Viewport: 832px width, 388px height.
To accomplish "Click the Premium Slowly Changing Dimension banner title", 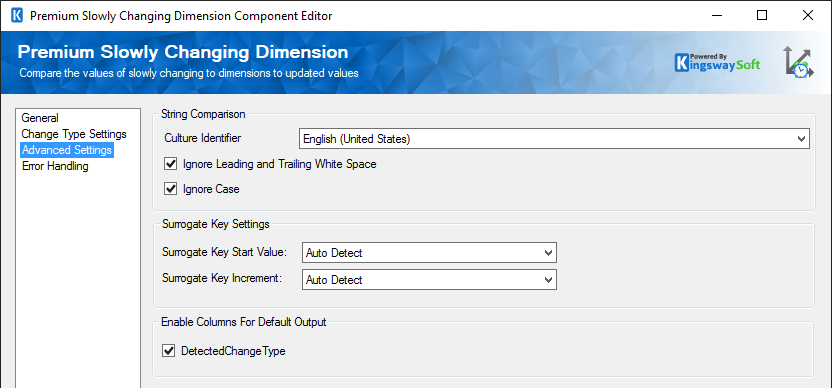I will click(x=183, y=53).
